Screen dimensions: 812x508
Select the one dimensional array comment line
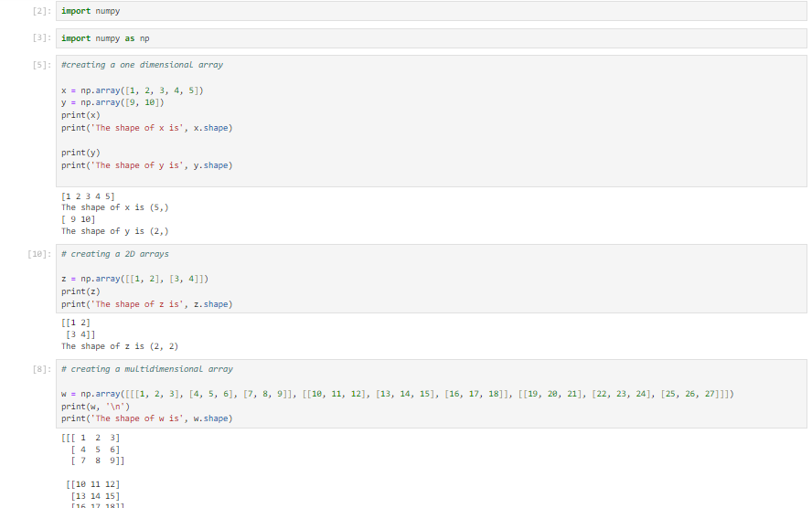point(142,65)
